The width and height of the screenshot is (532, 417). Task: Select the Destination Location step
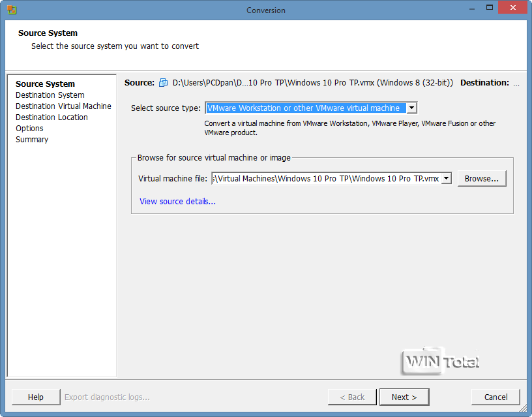click(x=52, y=117)
